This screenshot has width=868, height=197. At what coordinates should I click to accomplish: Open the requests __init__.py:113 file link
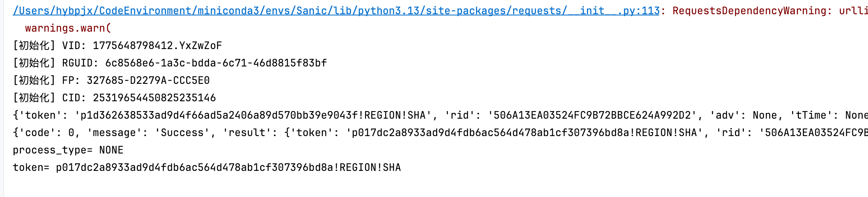(336, 11)
